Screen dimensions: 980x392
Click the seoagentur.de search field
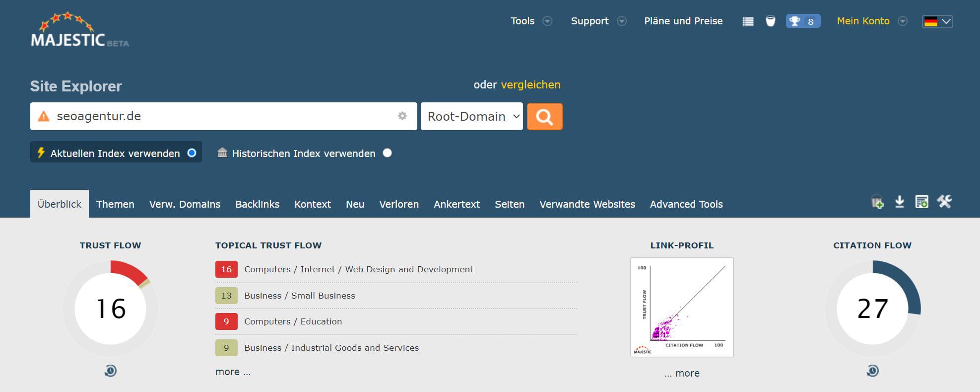[x=223, y=116]
